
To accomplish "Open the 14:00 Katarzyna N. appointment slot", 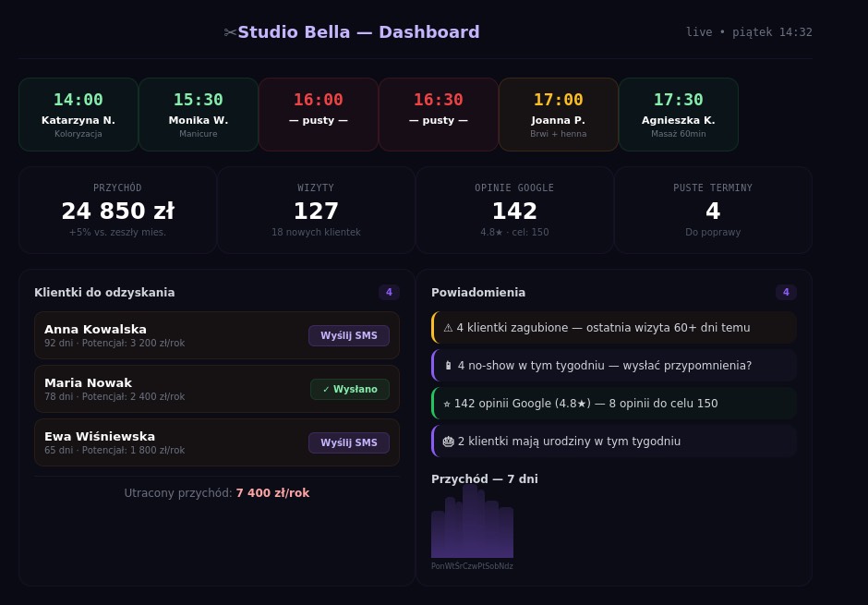I will (x=78, y=115).
